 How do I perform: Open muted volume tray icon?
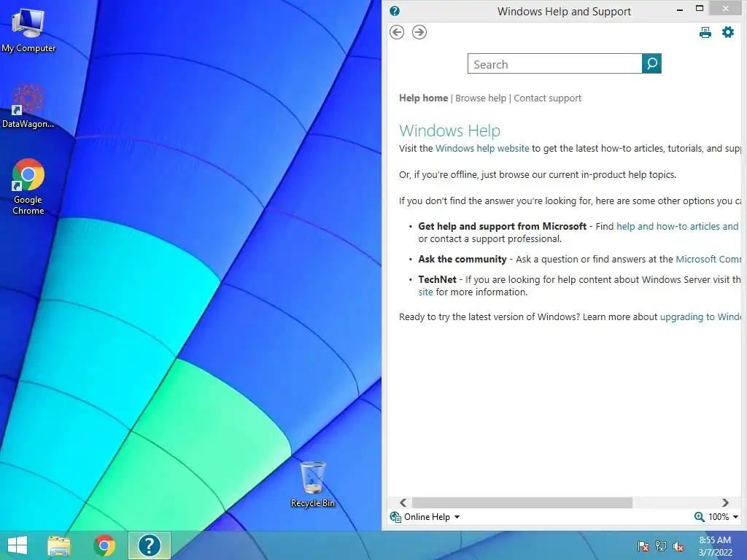coord(678,546)
